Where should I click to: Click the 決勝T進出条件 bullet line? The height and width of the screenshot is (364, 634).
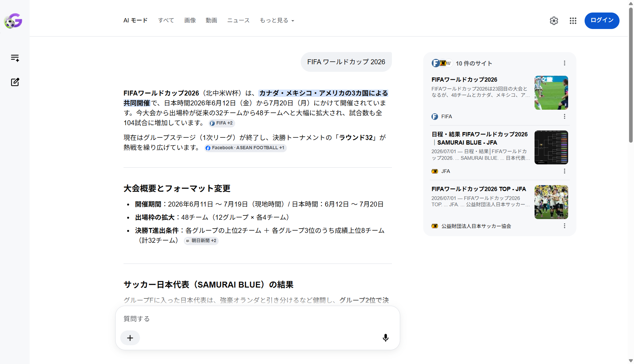[260, 236]
